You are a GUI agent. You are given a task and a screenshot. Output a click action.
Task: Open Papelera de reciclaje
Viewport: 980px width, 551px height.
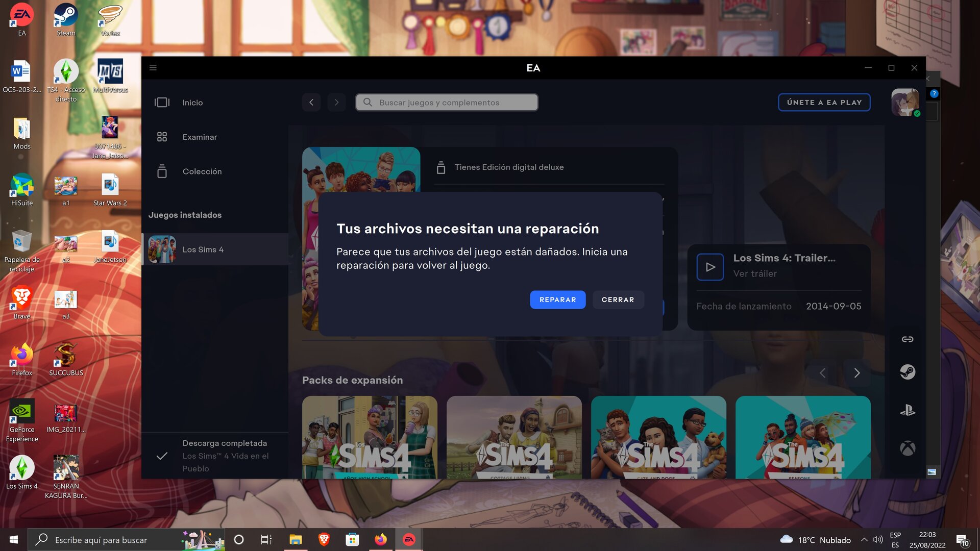22,251
